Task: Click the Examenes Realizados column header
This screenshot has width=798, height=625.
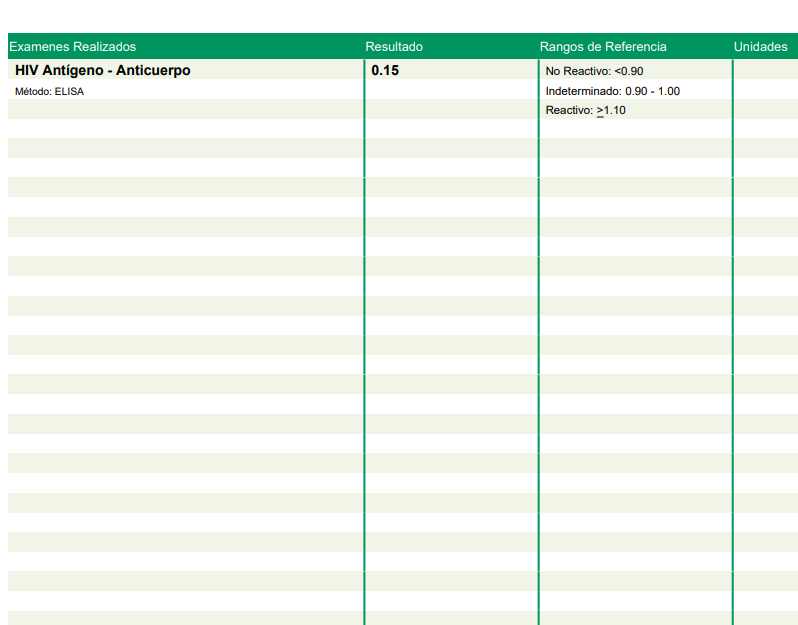Action: point(72,47)
